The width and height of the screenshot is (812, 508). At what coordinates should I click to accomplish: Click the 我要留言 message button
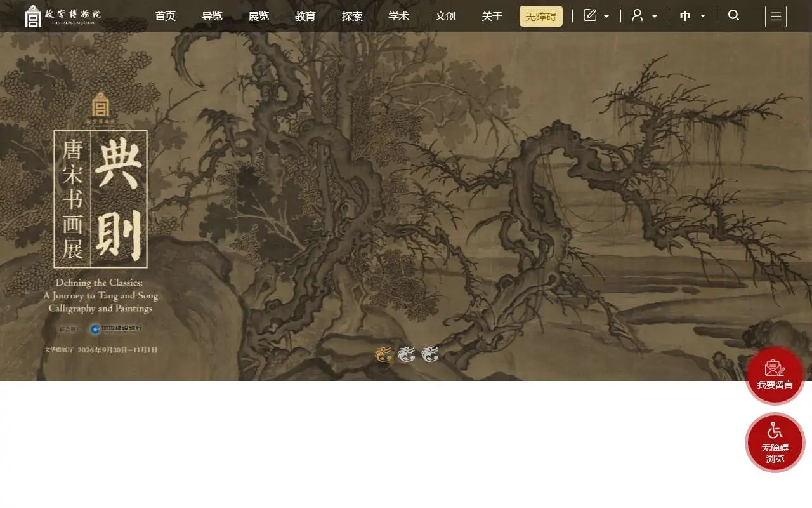(775, 375)
